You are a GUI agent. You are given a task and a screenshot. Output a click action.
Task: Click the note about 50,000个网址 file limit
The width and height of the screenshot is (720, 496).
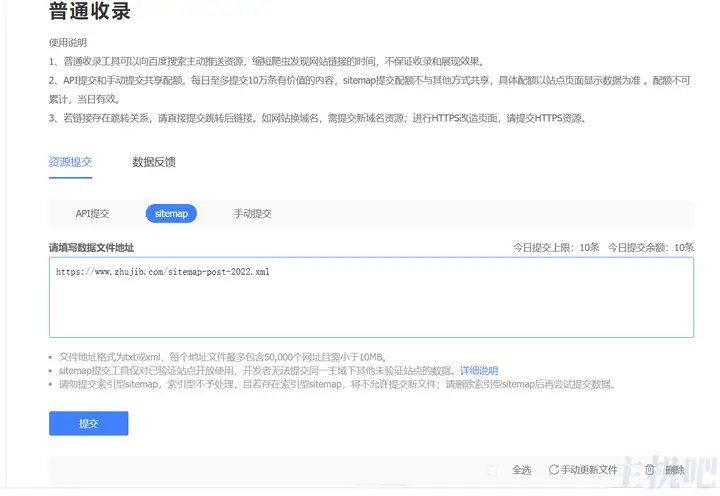[223, 357]
